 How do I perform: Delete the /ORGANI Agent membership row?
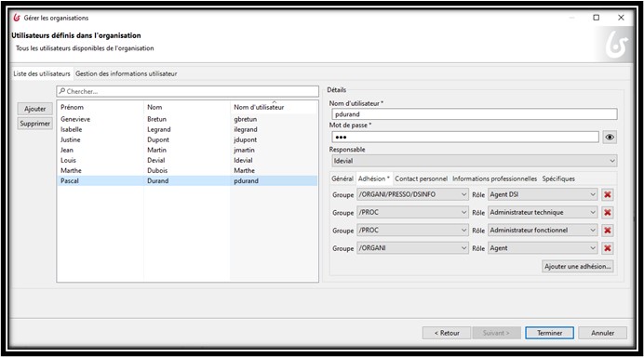(608, 248)
